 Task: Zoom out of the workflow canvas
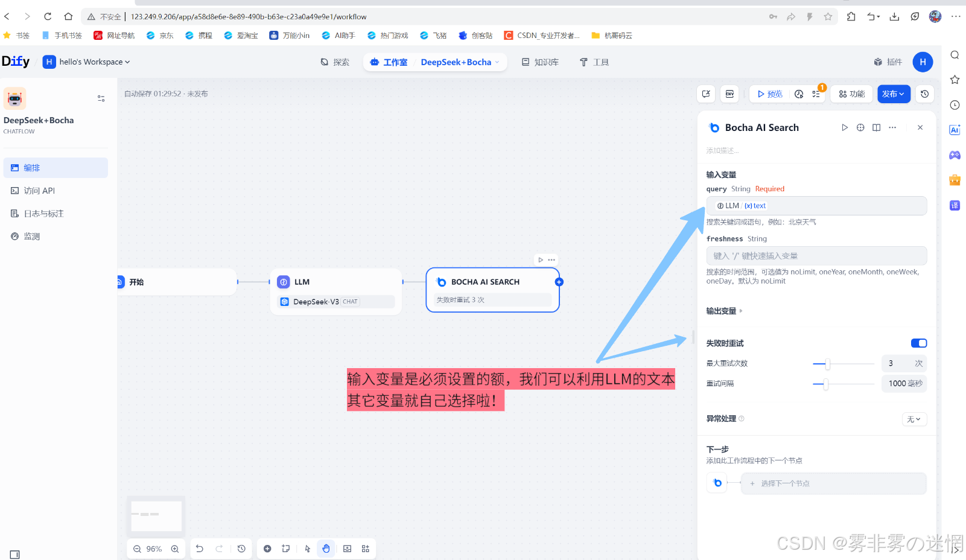tap(137, 549)
